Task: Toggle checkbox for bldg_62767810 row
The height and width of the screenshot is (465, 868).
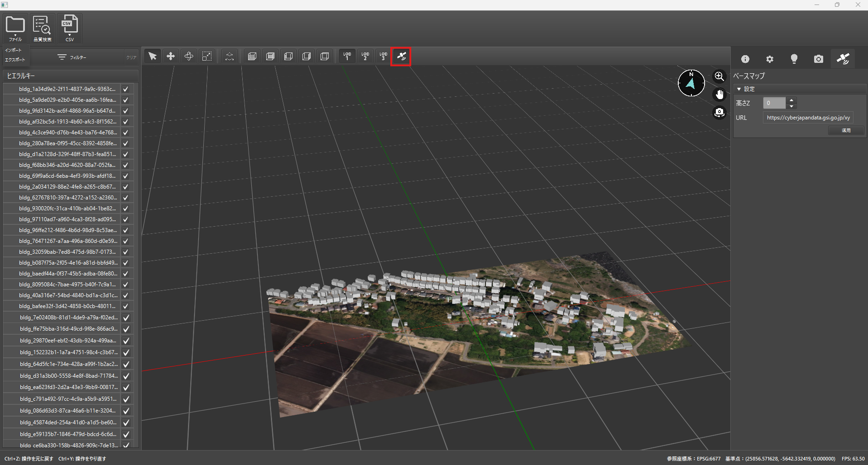Action: (x=126, y=198)
